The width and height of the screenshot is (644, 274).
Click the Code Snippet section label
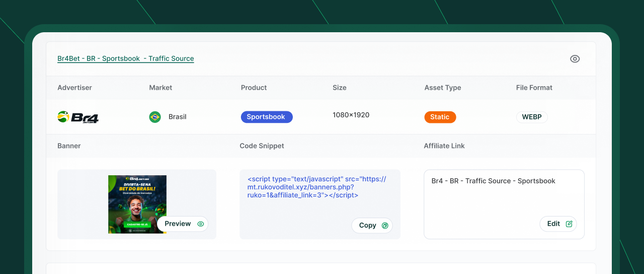click(262, 146)
